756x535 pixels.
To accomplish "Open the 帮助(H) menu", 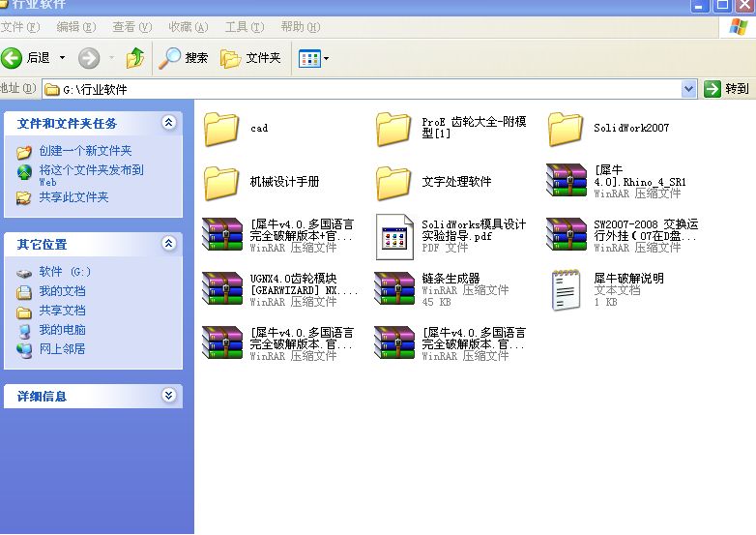I will click(x=301, y=27).
